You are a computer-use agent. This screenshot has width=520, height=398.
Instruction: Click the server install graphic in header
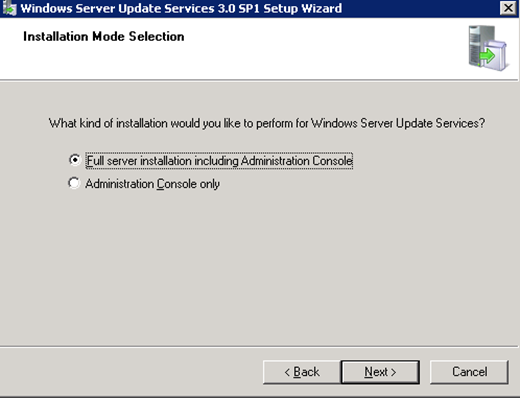tap(488, 48)
